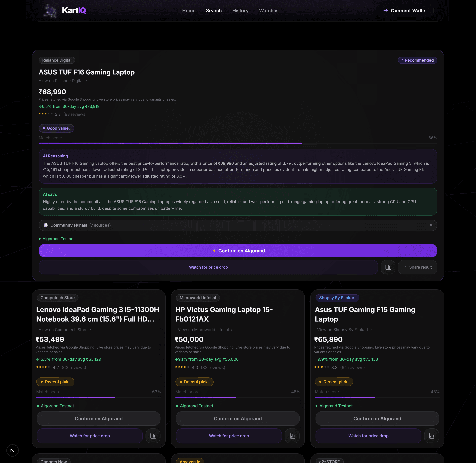Open the History nav item
The width and height of the screenshot is (476, 463).
click(240, 11)
